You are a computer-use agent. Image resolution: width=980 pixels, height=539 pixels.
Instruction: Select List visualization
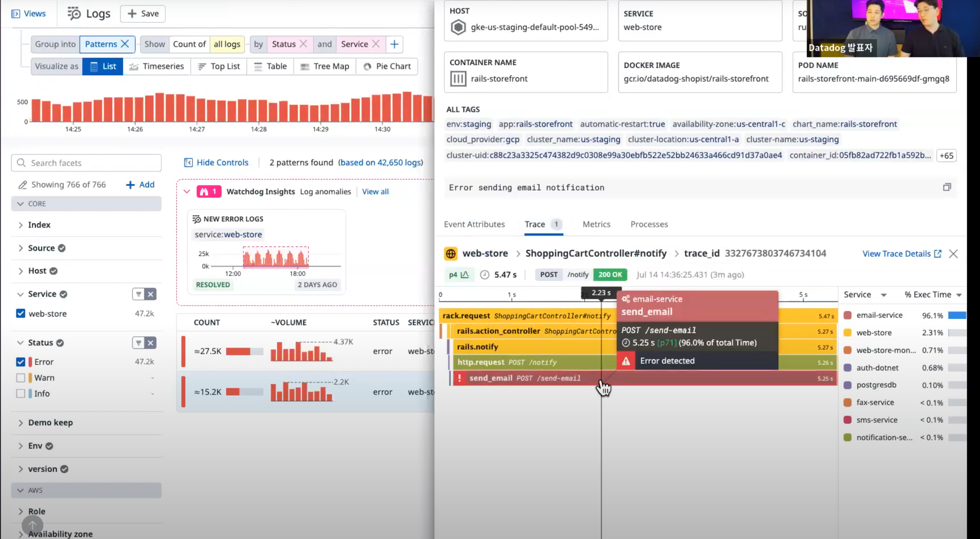(x=103, y=67)
